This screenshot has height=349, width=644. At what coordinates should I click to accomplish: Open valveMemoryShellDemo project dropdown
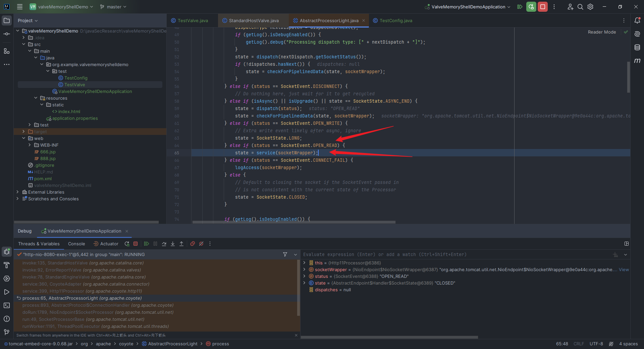pyautogui.click(x=61, y=7)
